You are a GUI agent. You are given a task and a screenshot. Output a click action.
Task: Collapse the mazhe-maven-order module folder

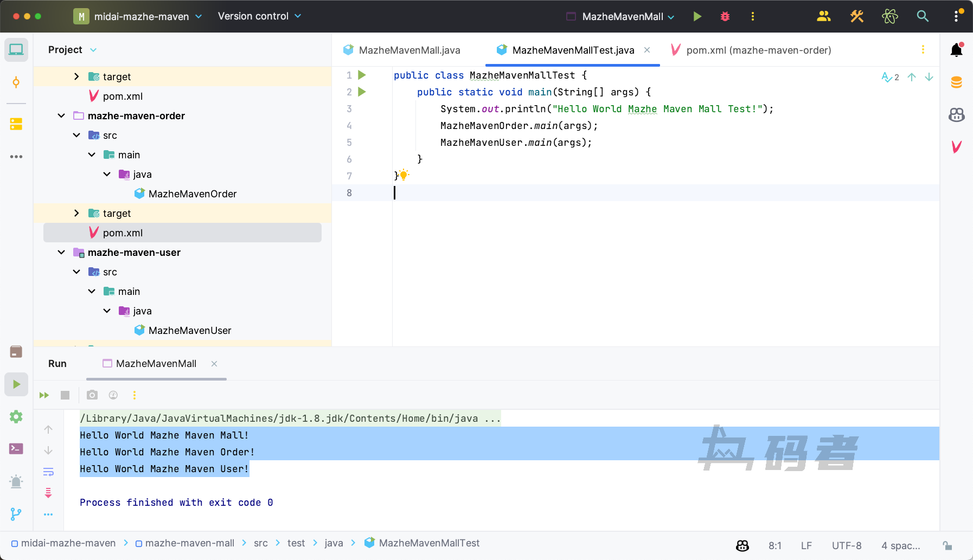(61, 116)
